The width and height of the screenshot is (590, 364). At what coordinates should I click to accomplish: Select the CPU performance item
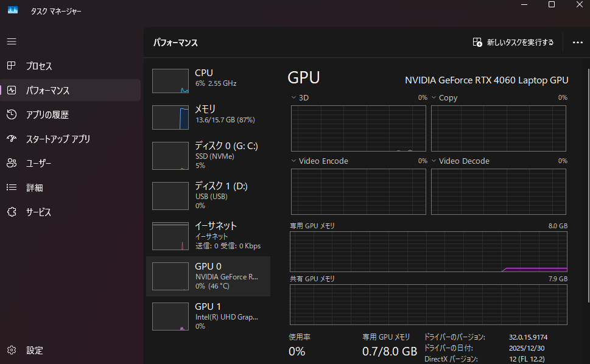click(208, 81)
